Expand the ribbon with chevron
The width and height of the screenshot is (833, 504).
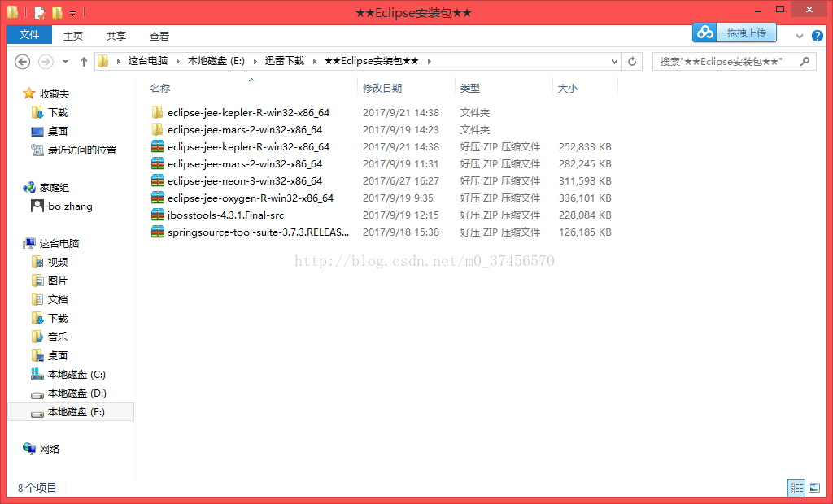800,36
